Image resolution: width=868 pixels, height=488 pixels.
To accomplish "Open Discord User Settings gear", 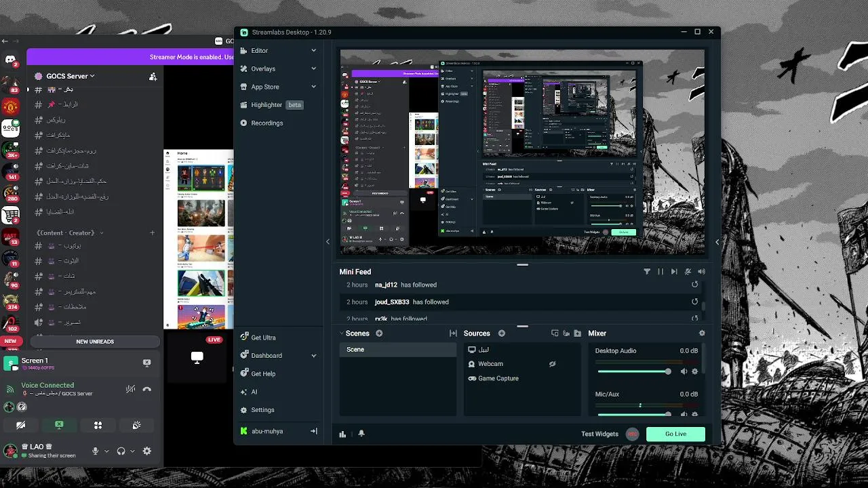I will (x=147, y=451).
